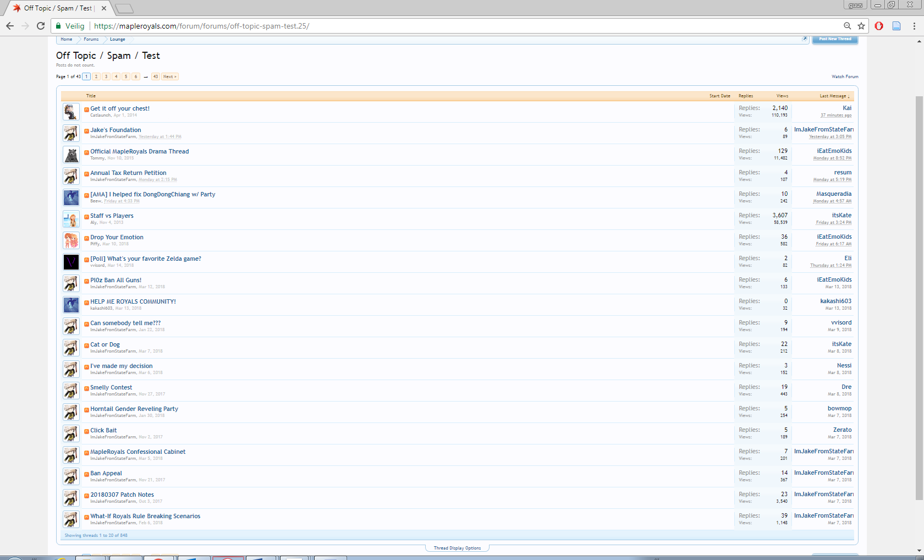Click the browser back arrow
924x560 pixels.
coord(10,26)
